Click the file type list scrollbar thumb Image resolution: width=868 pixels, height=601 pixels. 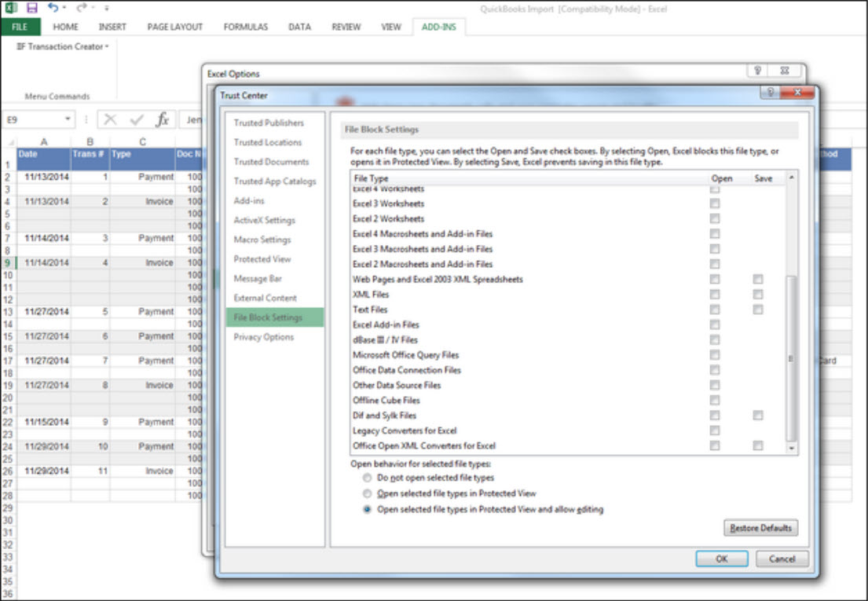coord(791,358)
